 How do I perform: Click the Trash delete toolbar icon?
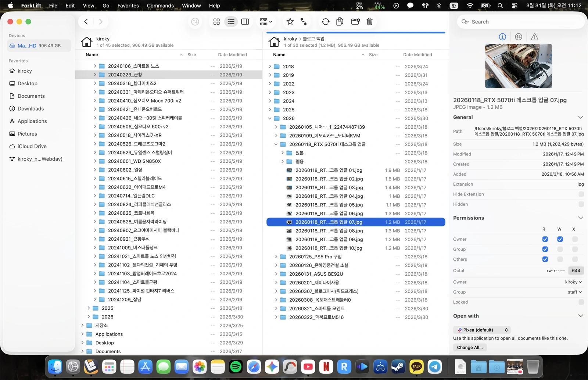tap(370, 22)
